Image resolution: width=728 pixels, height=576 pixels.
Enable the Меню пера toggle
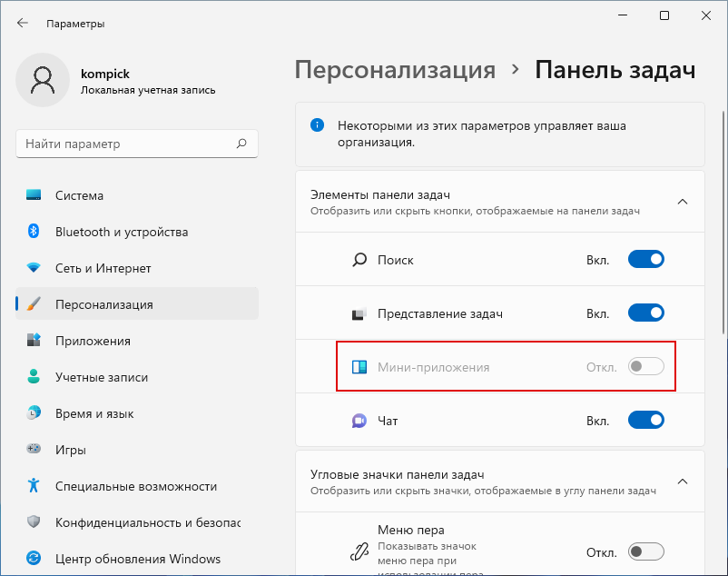[x=645, y=551]
